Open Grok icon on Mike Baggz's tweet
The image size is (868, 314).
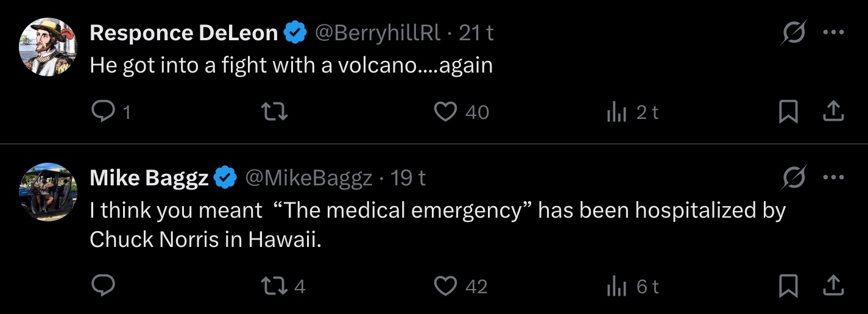[x=794, y=177]
